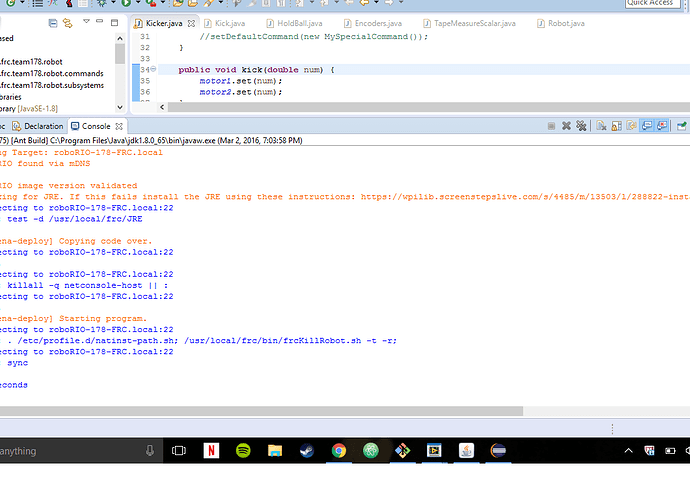Open the wpilib.screenstepslive.com link
This screenshot has height=500, width=690.
pos(525,197)
